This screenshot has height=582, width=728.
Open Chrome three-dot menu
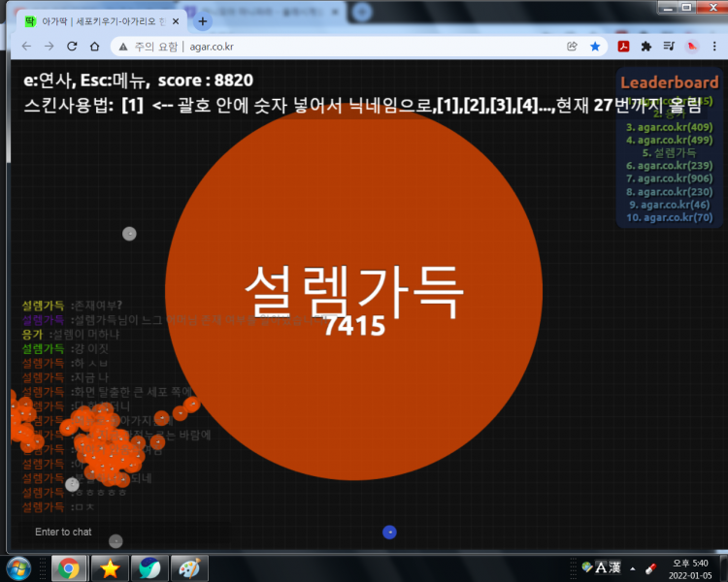(714, 47)
